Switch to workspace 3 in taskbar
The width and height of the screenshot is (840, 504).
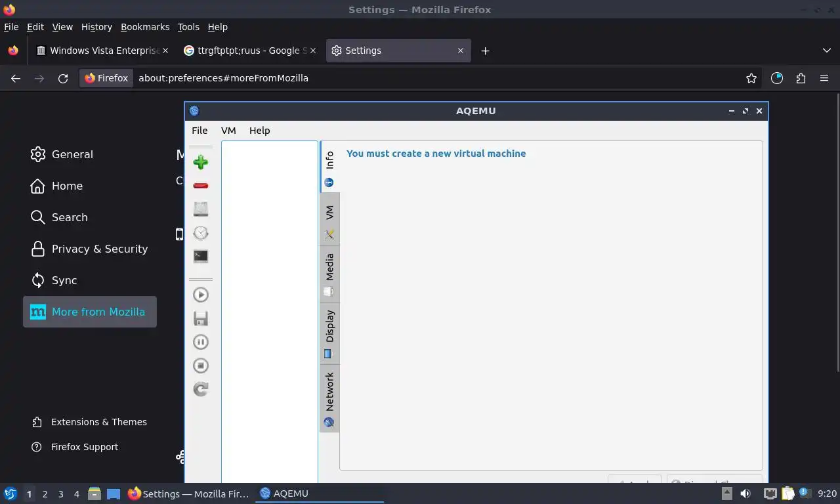(x=60, y=494)
